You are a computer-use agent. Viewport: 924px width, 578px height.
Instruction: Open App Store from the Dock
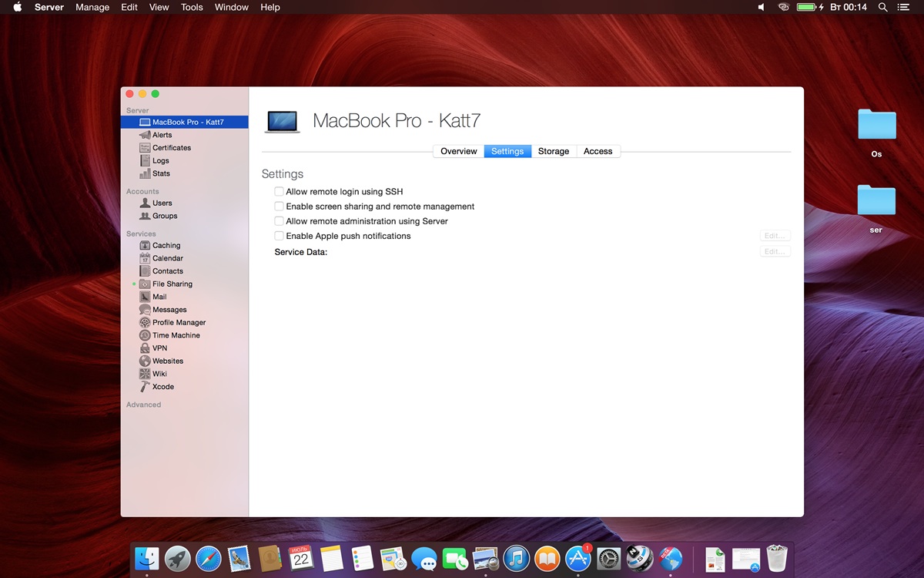[578, 559]
